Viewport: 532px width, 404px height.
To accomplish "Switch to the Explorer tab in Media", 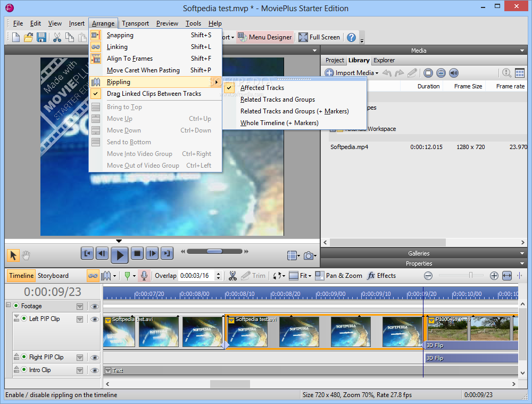I will (384, 60).
